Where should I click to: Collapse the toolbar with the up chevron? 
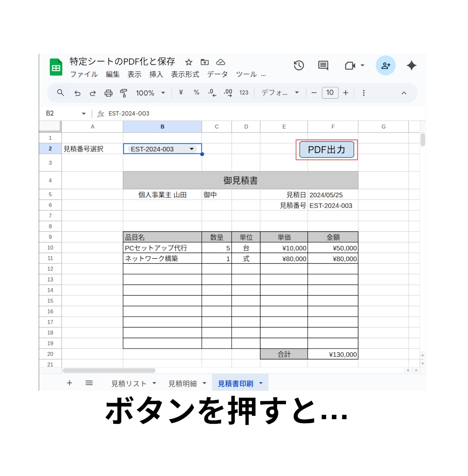pyautogui.click(x=404, y=93)
